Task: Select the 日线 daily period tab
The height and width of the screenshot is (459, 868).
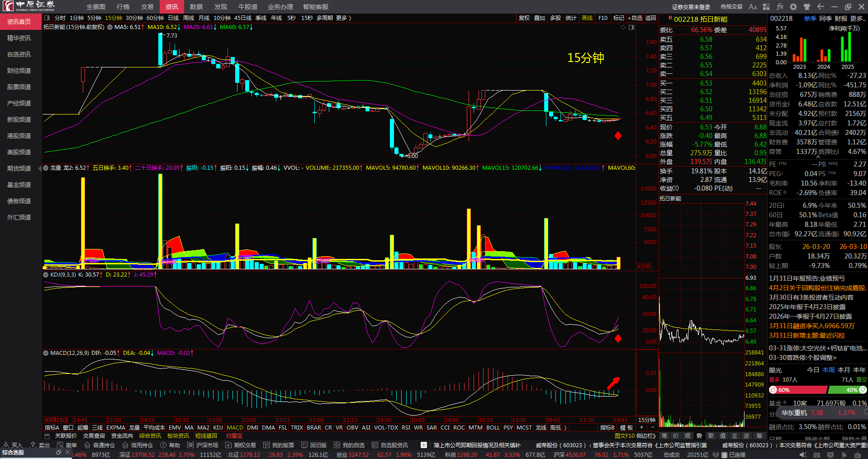Action: point(174,18)
